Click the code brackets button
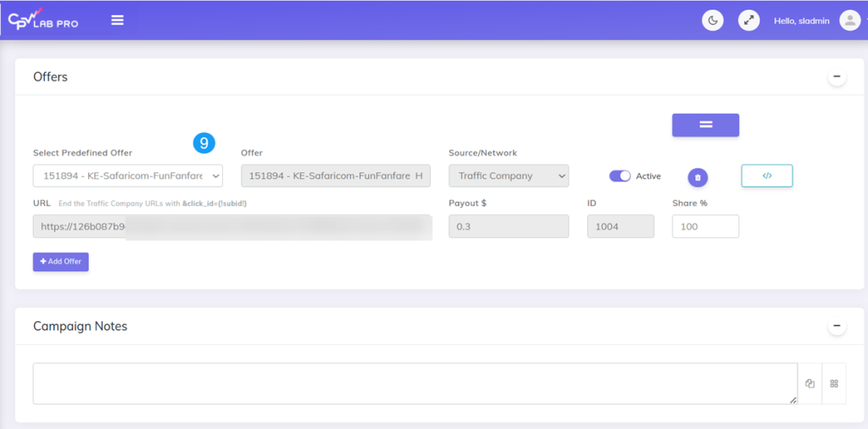The image size is (868, 429). 766,175
